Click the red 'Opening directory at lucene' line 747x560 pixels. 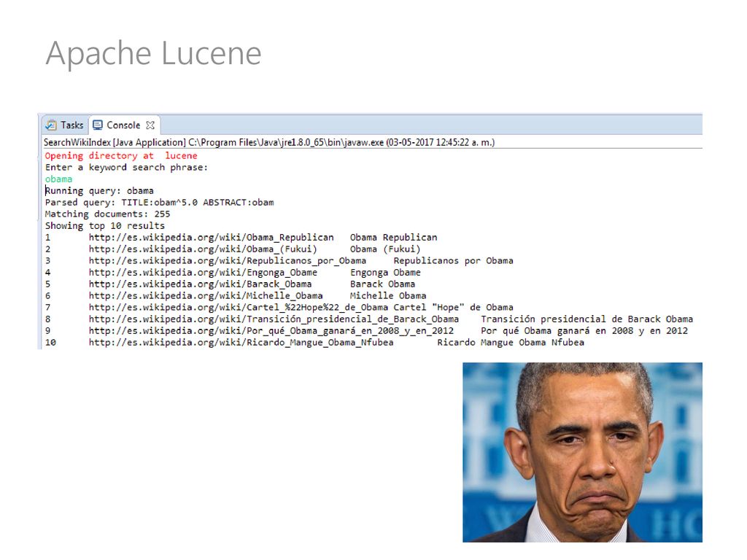pos(121,156)
